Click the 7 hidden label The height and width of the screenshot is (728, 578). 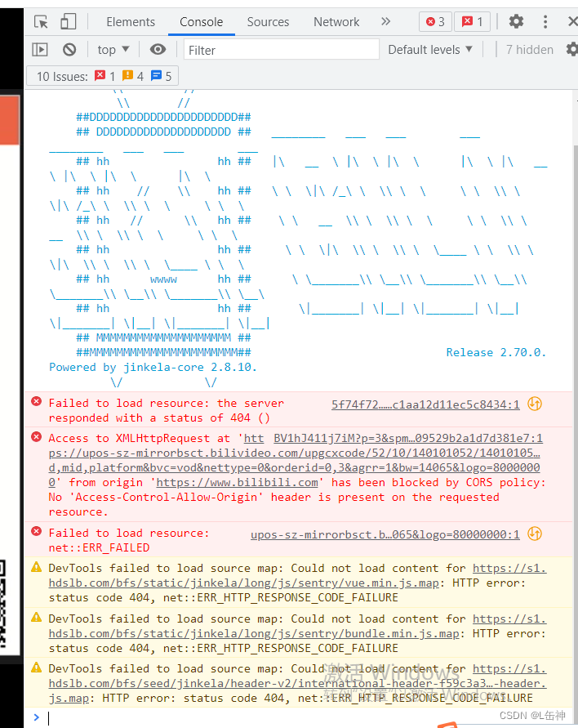point(530,50)
